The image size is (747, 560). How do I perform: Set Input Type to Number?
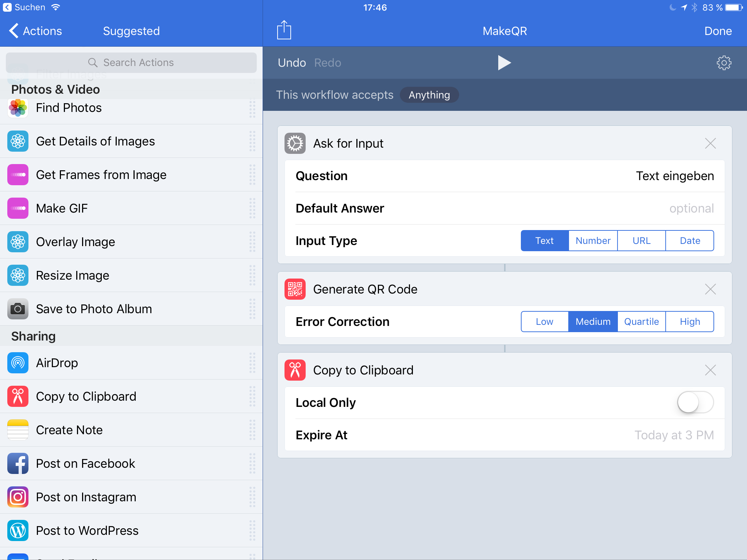pyautogui.click(x=593, y=241)
